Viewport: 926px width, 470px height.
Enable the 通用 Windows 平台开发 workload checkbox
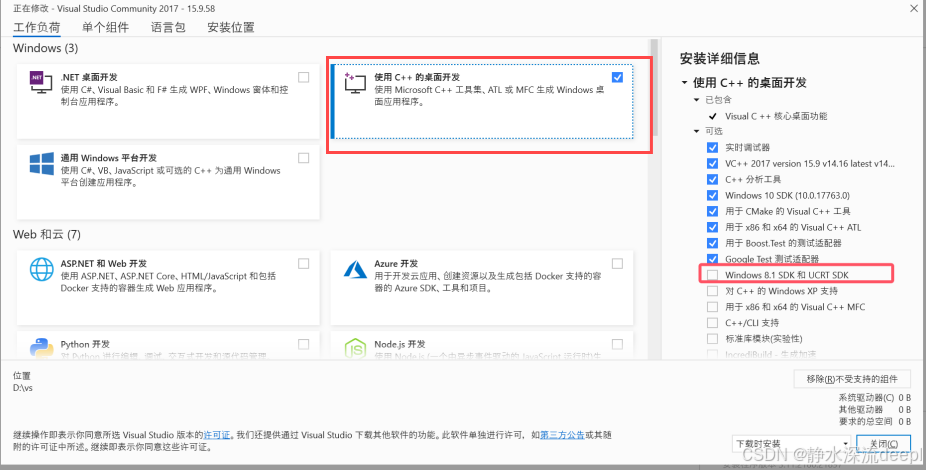click(304, 158)
